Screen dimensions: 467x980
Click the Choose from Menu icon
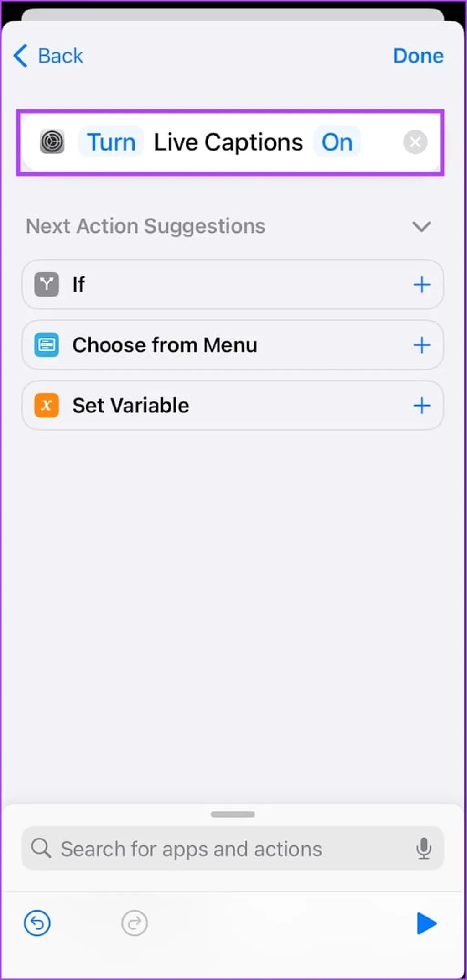(47, 345)
